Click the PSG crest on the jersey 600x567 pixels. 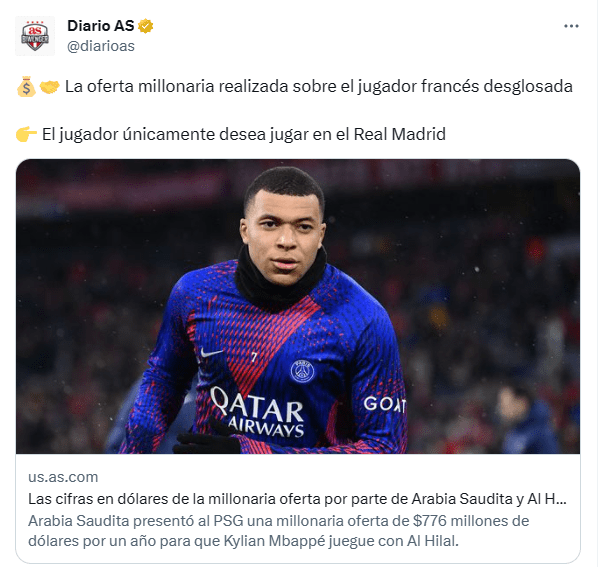point(302,371)
